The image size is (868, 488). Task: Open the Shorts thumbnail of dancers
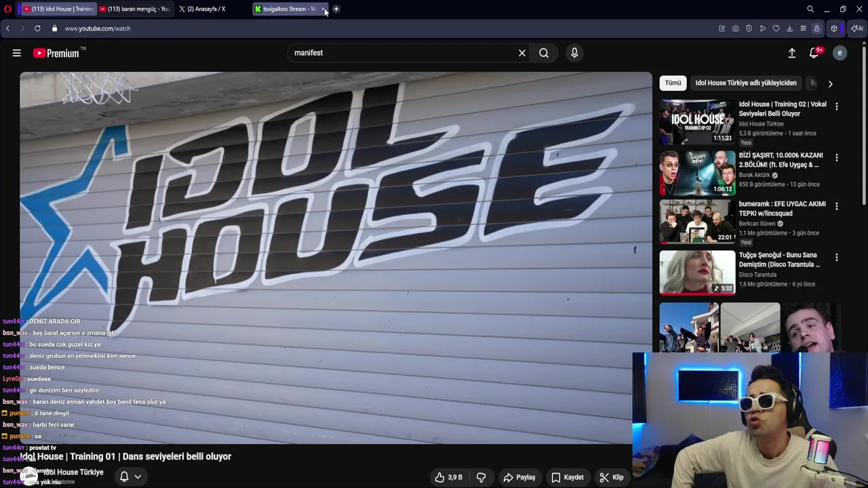689,327
